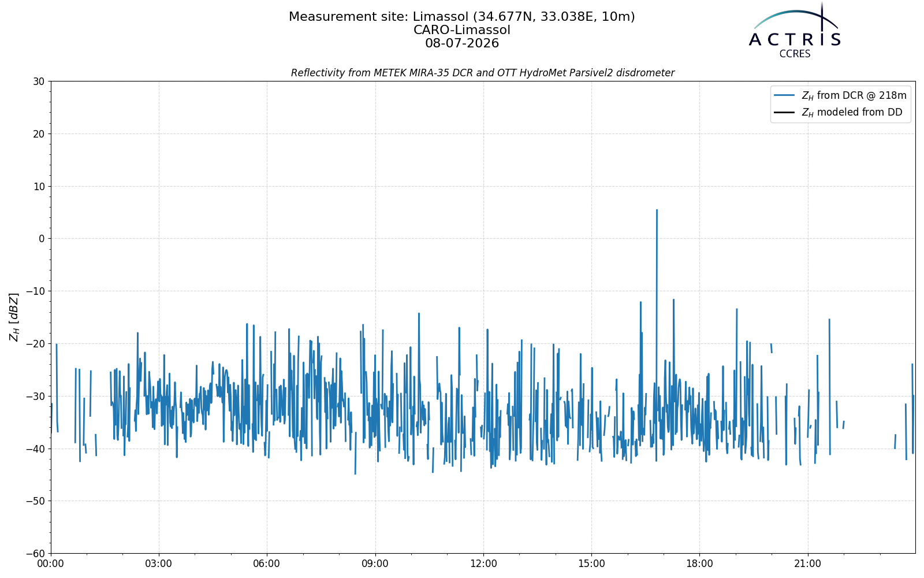Click the 'CARO-Limassol' station name

pyautogui.click(x=462, y=30)
